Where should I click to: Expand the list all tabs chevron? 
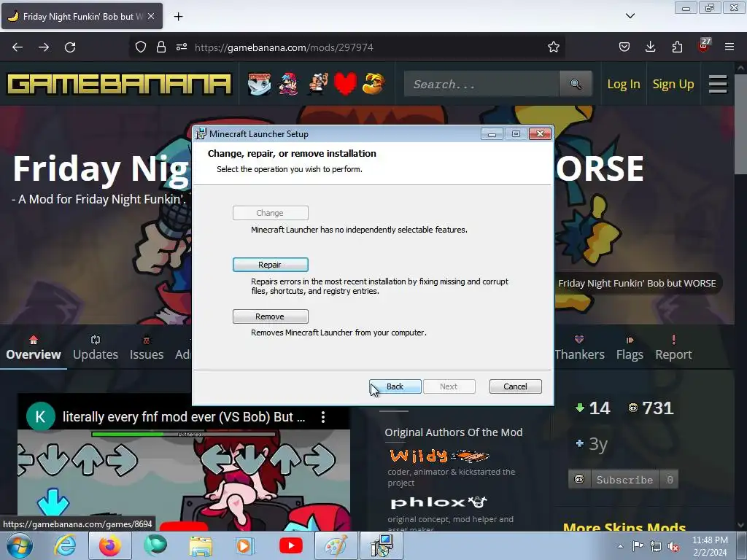coord(630,16)
